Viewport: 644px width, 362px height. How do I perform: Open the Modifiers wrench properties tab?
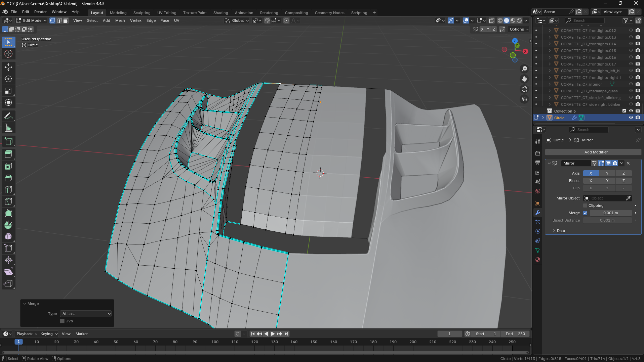click(x=538, y=213)
